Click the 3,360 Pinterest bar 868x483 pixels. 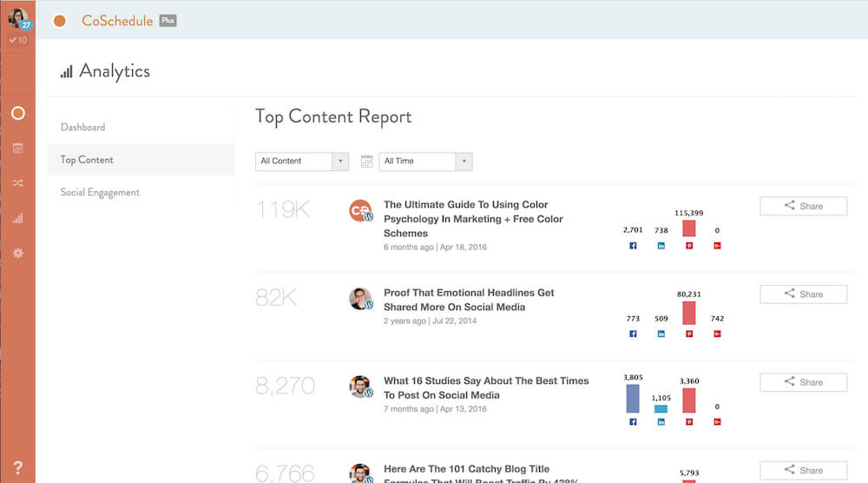click(x=689, y=400)
